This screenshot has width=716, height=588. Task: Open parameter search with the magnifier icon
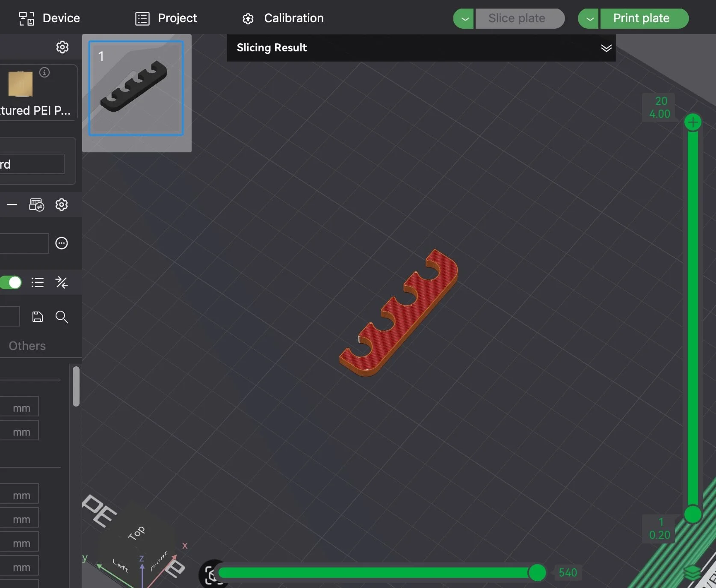(x=62, y=317)
